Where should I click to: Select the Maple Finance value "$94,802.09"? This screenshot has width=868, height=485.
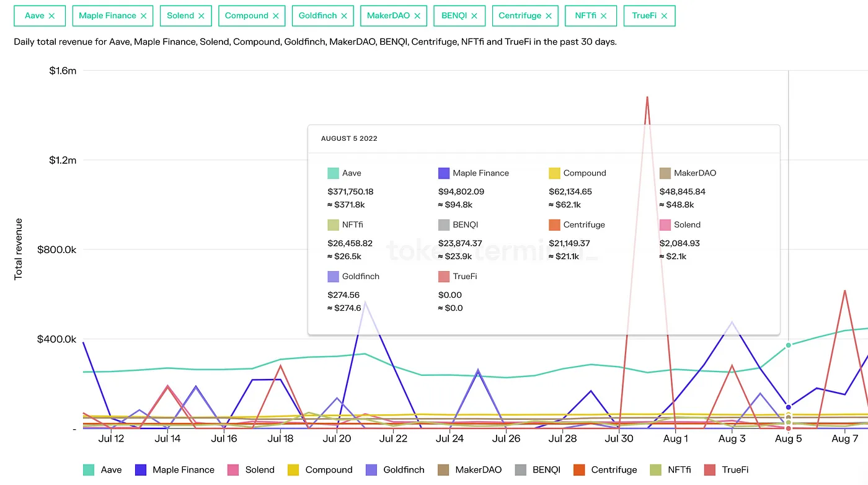click(x=461, y=192)
